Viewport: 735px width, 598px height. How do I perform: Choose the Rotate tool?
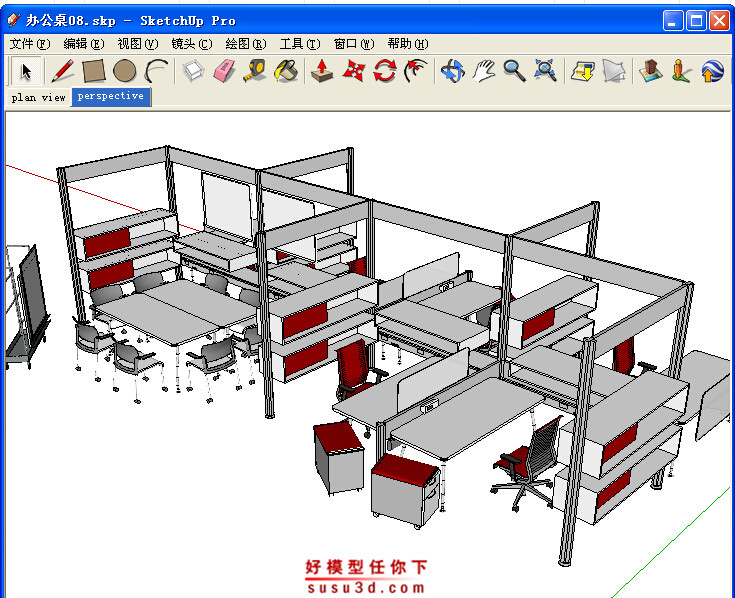point(385,71)
